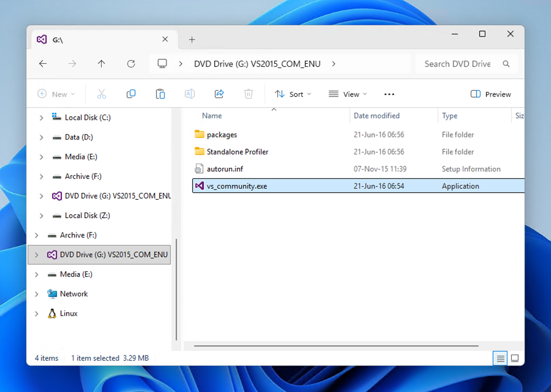Click the navigation pane vertical scrollbar
Screen dimensions: 551x392
coord(176,289)
